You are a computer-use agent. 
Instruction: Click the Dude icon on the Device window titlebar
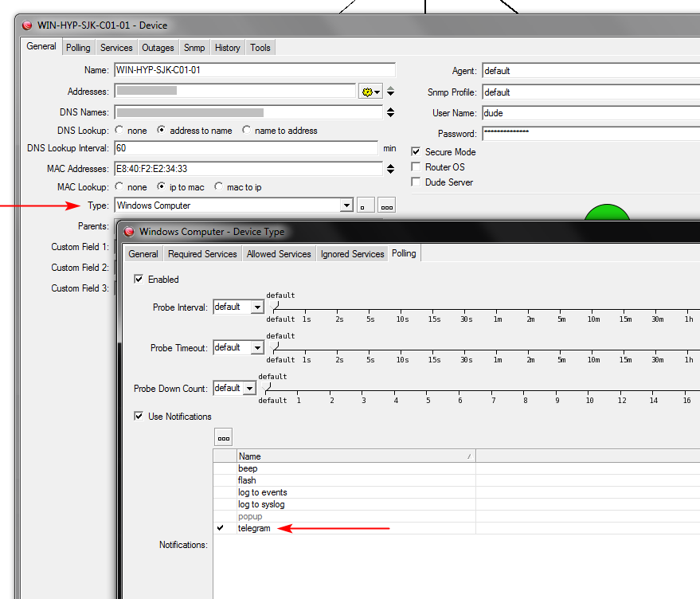(x=26, y=25)
